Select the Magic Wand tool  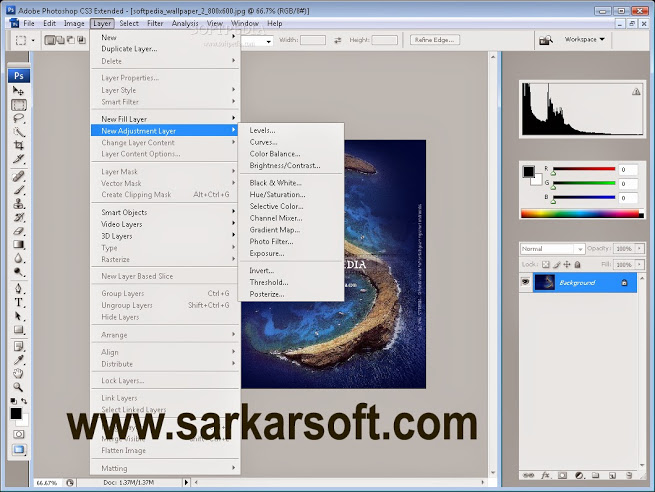(18, 132)
